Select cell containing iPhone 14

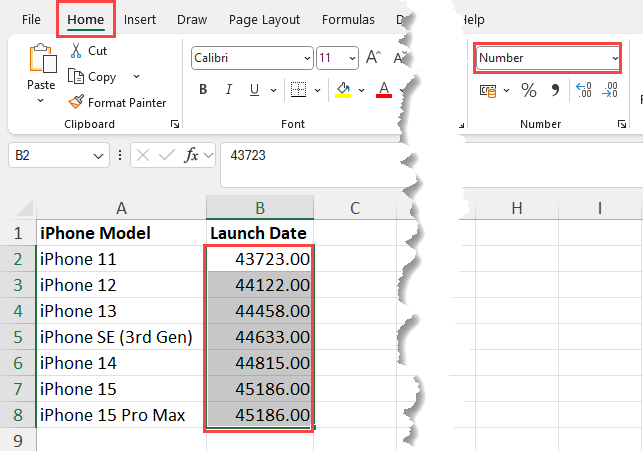coord(121,363)
